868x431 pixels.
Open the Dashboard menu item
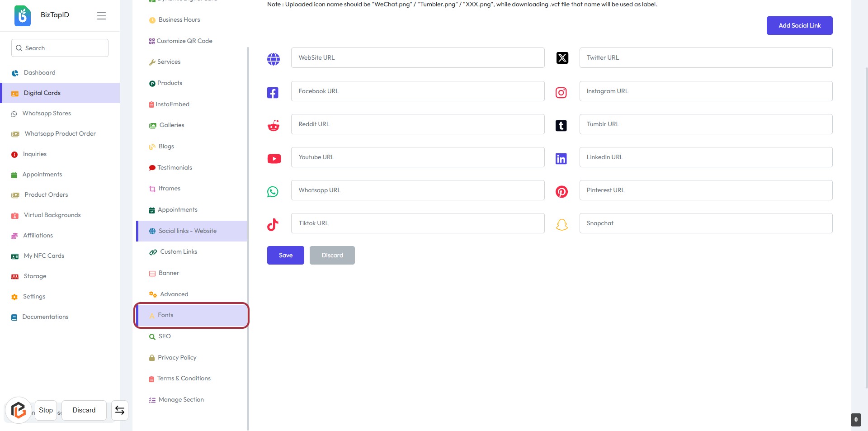coord(39,73)
